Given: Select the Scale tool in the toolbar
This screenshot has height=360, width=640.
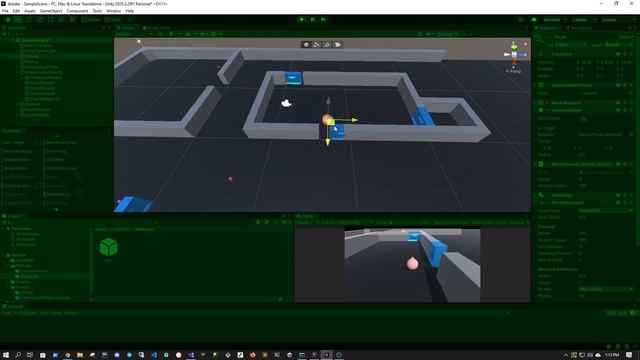Looking at the screenshot, I should click(x=40, y=20).
